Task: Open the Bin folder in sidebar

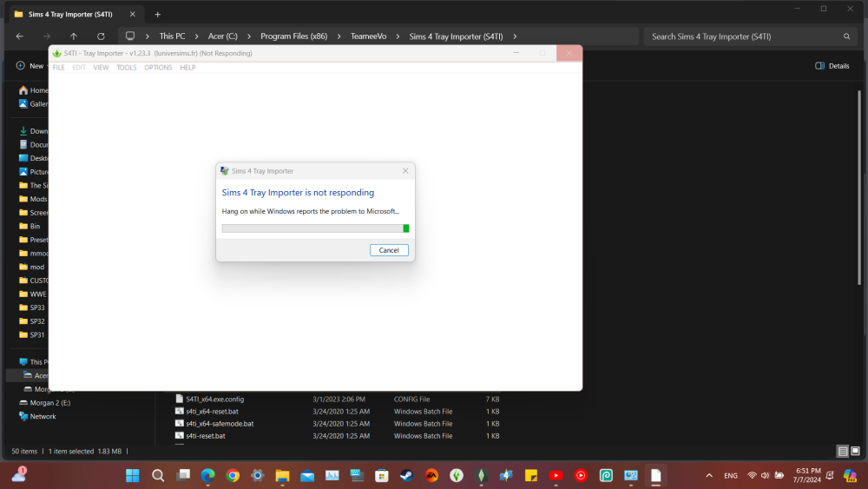Action: pos(30,226)
